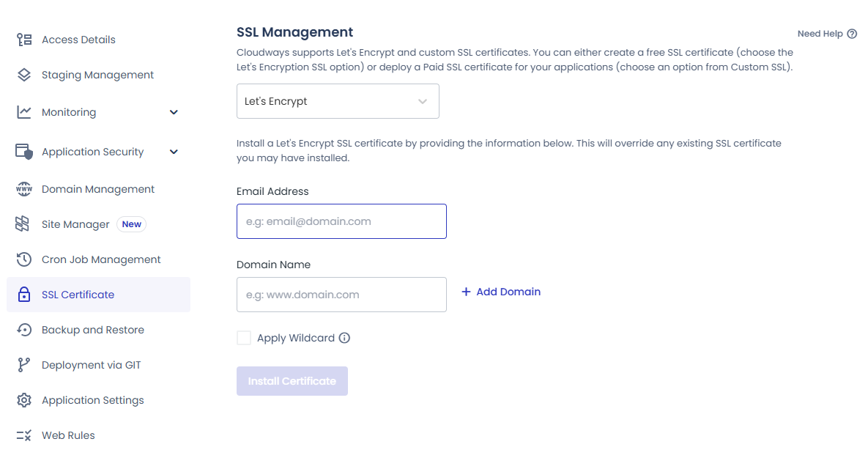Open the Let's Encrypt SSL type dropdown
The width and height of the screenshot is (868, 458).
(x=338, y=101)
